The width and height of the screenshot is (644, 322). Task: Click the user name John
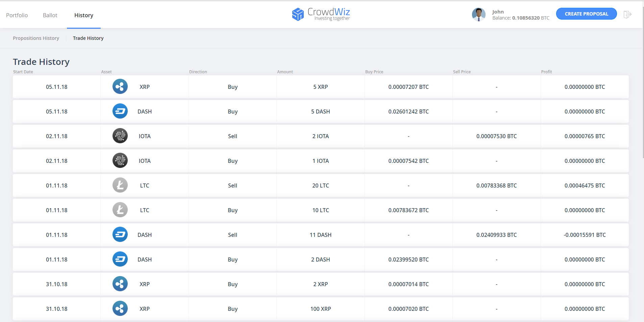tap(498, 12)
